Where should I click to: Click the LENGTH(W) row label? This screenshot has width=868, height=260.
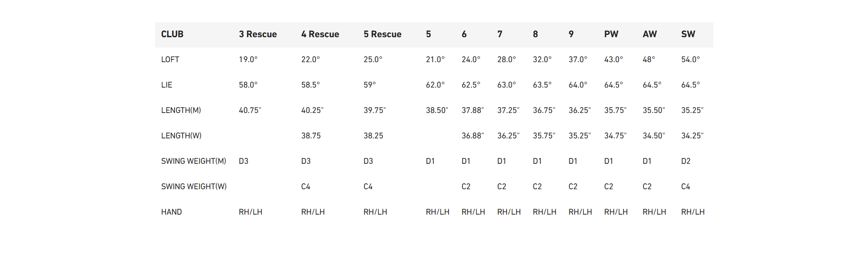(x=181, y=136)
